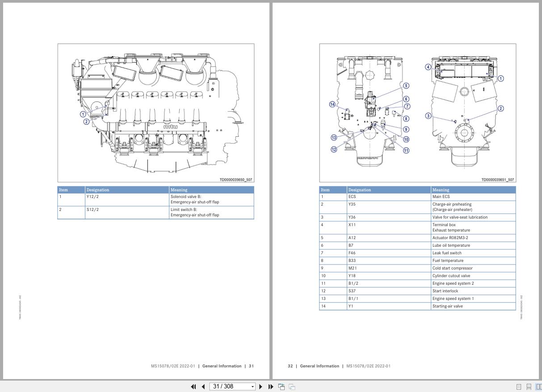Viewport: 542px width, 392px height.
Task: Click the Valve for valve-seat lubrication cell
Action: 473,217
